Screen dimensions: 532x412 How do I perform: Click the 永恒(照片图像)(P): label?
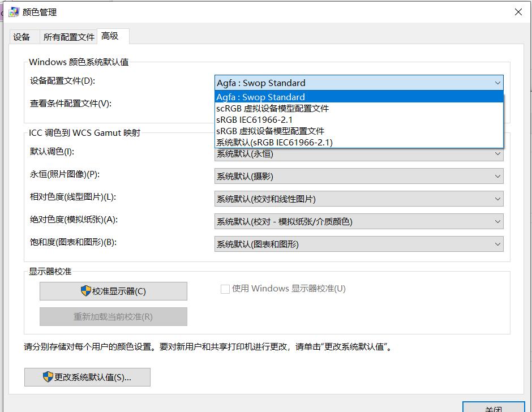point(65,174)
